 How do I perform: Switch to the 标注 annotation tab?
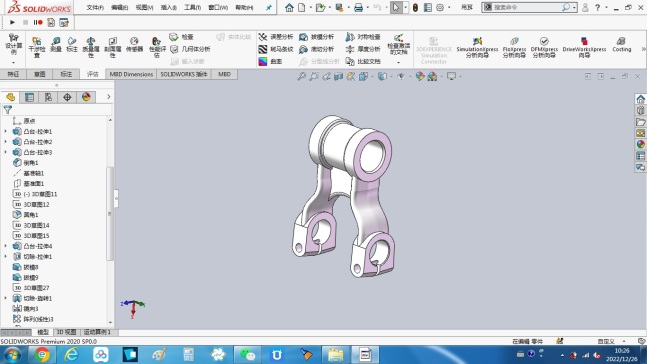[66, 74]
